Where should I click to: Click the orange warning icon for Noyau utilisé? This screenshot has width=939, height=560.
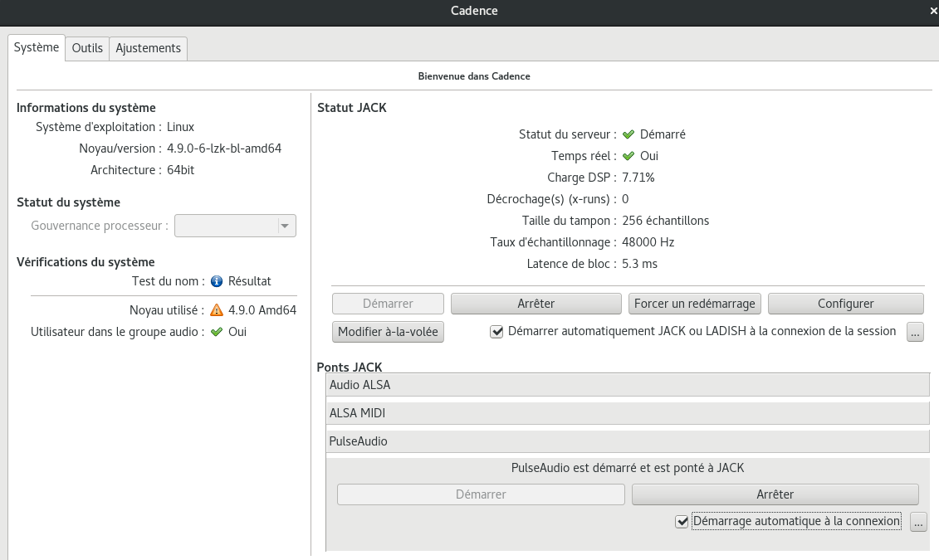click(217, 310)
